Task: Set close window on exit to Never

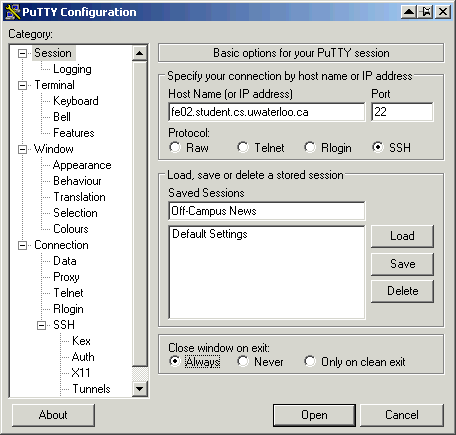Action: (243, 361)
